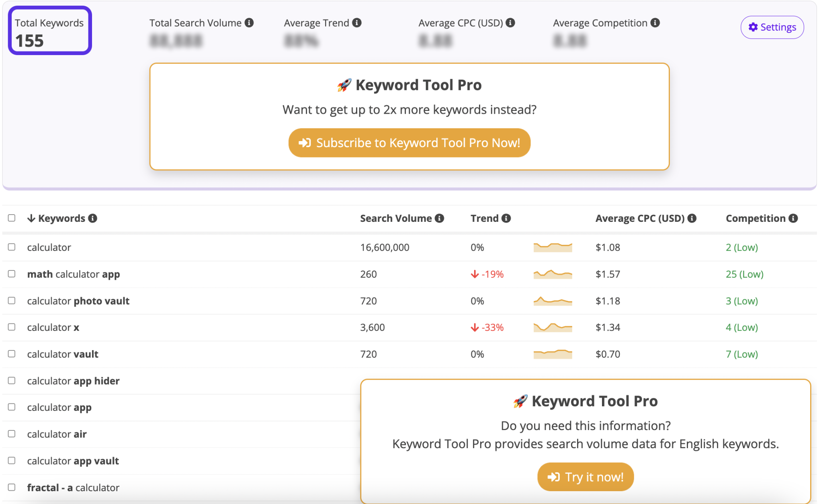Open the Settings panel
Screen dimensions: 823x504
coord(772,27)
